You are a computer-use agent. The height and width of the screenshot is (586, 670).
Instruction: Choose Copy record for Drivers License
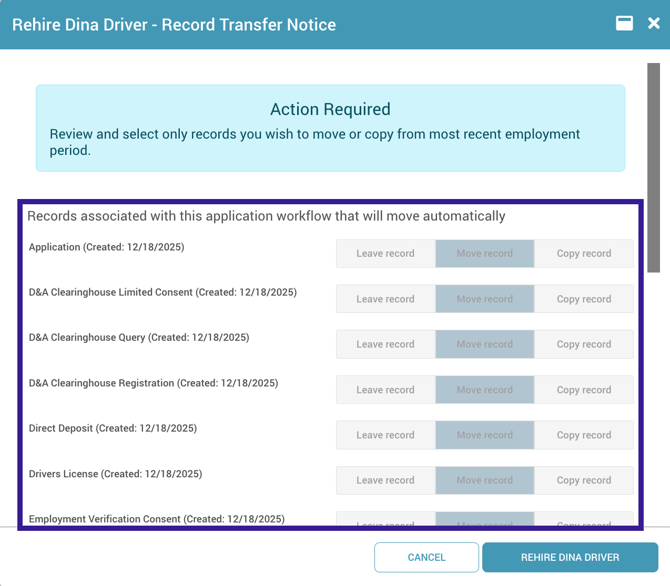click(583, 480)
